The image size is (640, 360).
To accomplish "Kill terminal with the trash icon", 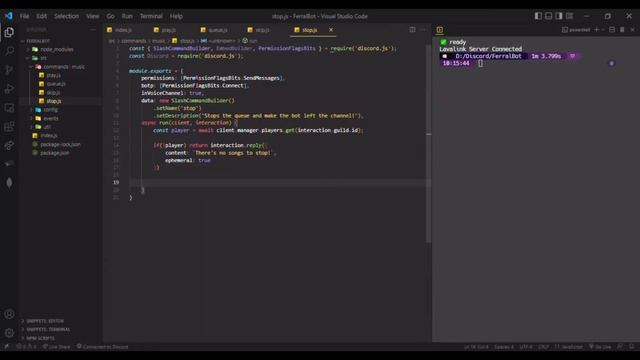I will click(622, 30).
